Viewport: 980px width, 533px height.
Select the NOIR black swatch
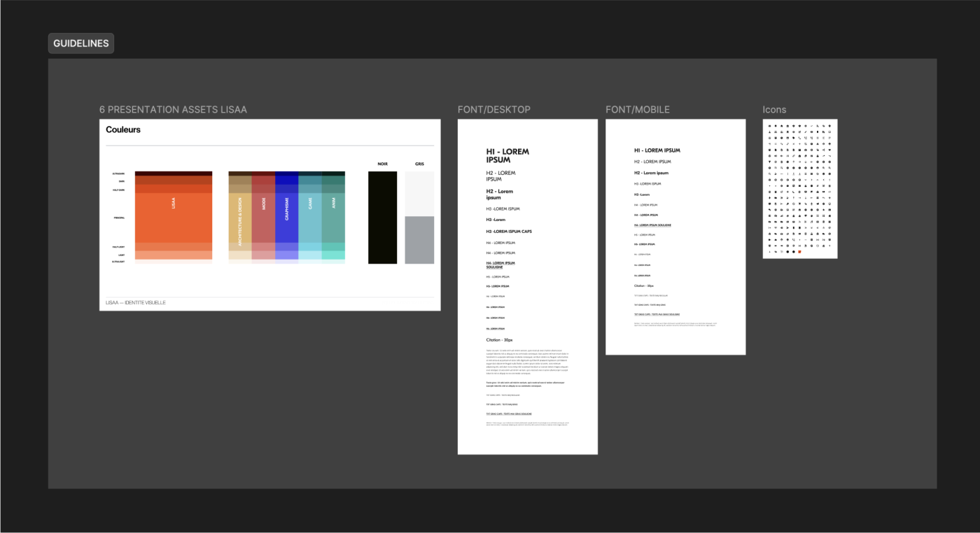click(x=382, y=218)
